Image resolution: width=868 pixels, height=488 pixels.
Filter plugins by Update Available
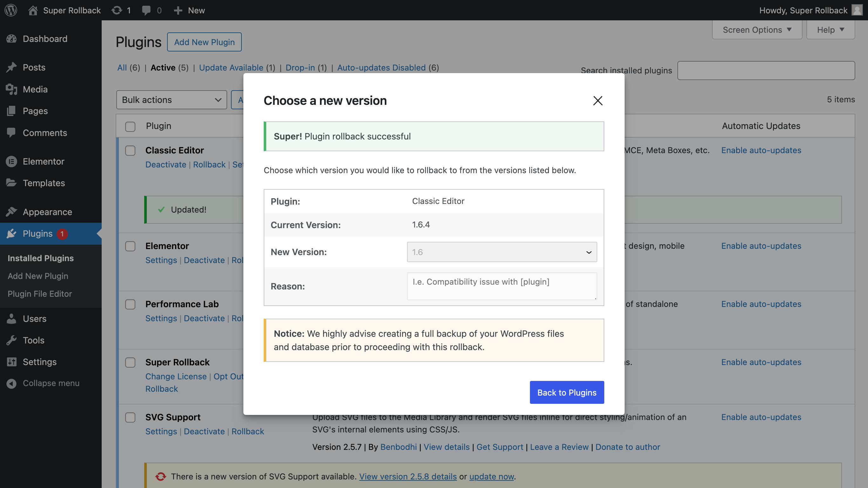tap(231, 67)
